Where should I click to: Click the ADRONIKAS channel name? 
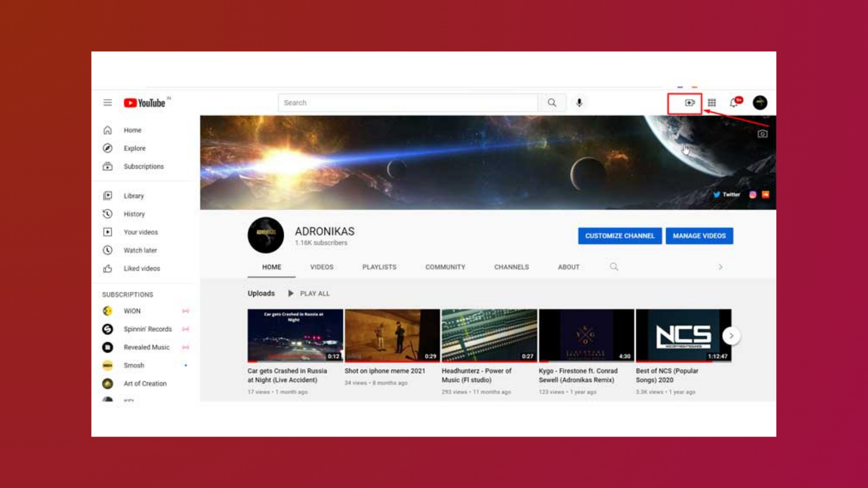[324, 232]
